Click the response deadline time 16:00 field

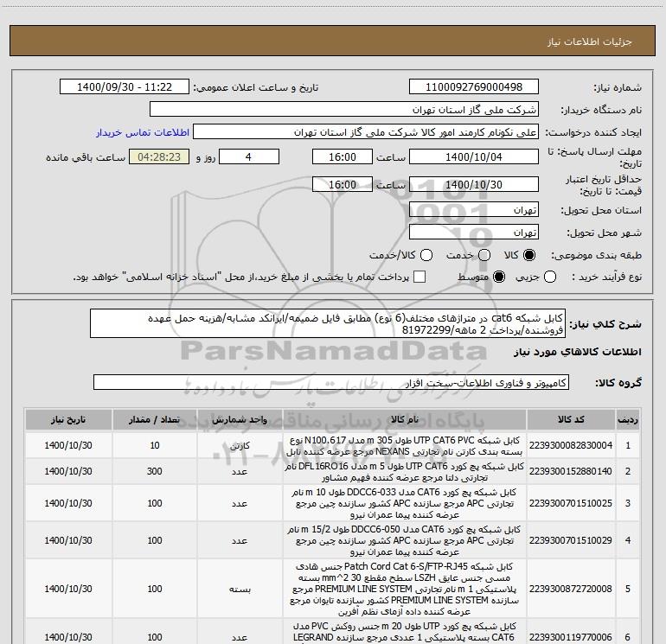[343, 156]
